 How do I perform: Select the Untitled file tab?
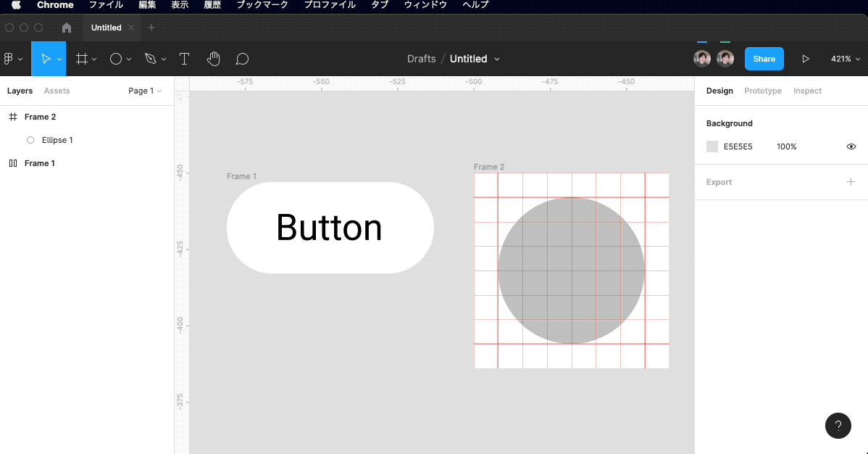(107, 28)
